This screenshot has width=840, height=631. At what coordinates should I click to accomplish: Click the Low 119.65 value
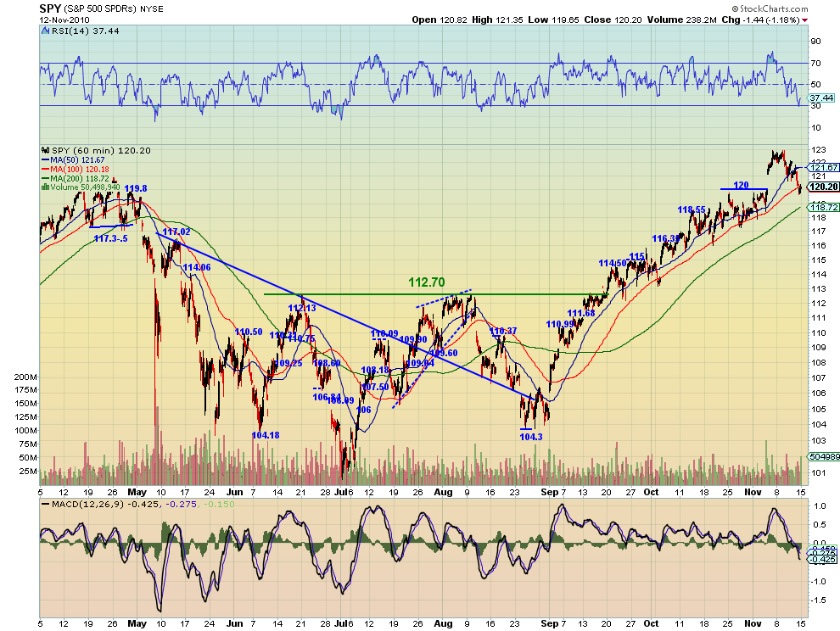553,20
